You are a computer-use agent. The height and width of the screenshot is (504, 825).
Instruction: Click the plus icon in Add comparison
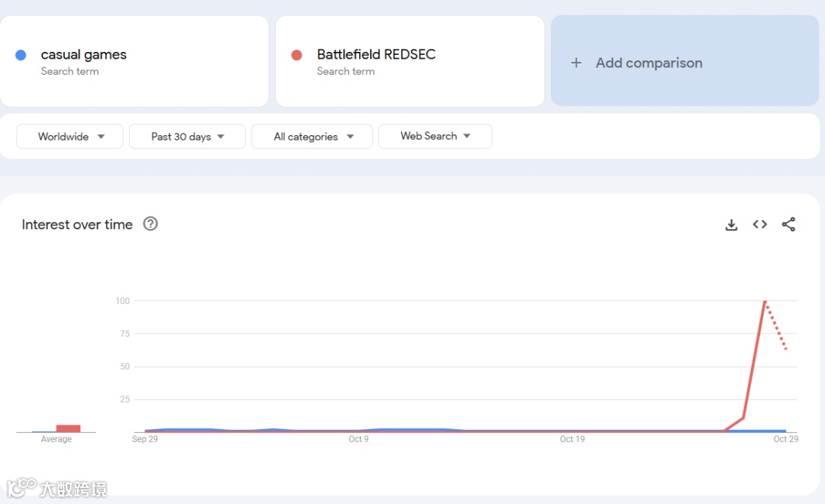pyautogui.click(x=577, y=63)
